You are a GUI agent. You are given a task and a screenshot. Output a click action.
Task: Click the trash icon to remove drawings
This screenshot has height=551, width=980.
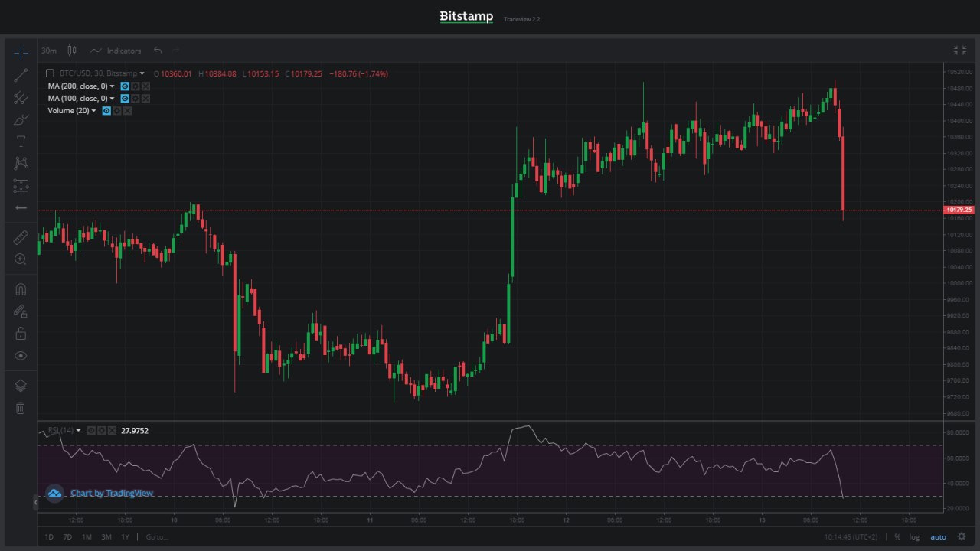pyautogui.click(x=21, y=408)
